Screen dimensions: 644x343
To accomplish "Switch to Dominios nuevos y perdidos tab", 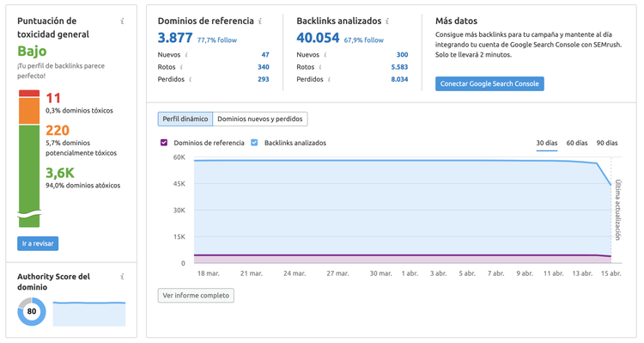I will (x=260, y=119).
